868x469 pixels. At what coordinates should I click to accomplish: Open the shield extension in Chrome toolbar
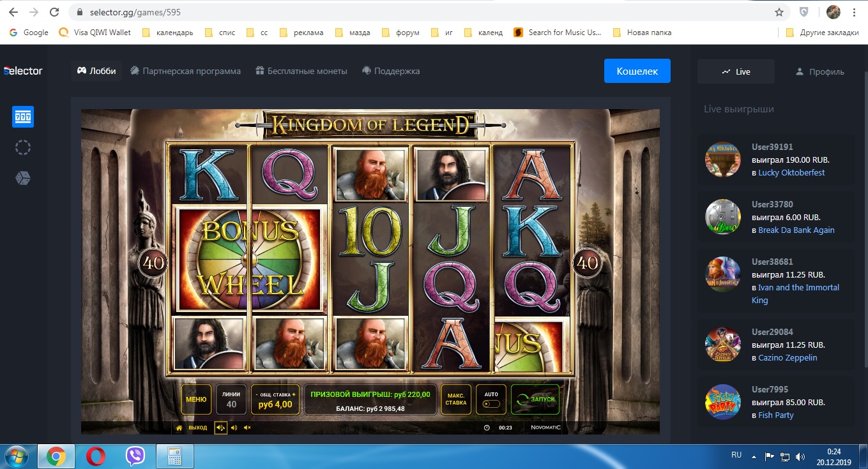click(805, 12)
